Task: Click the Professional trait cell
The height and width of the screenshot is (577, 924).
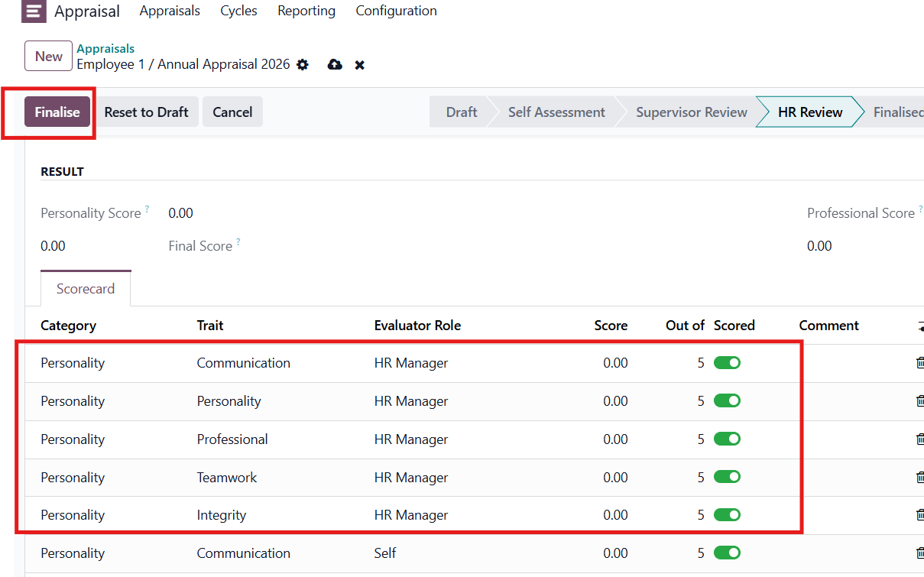Action: pos(232,439)
